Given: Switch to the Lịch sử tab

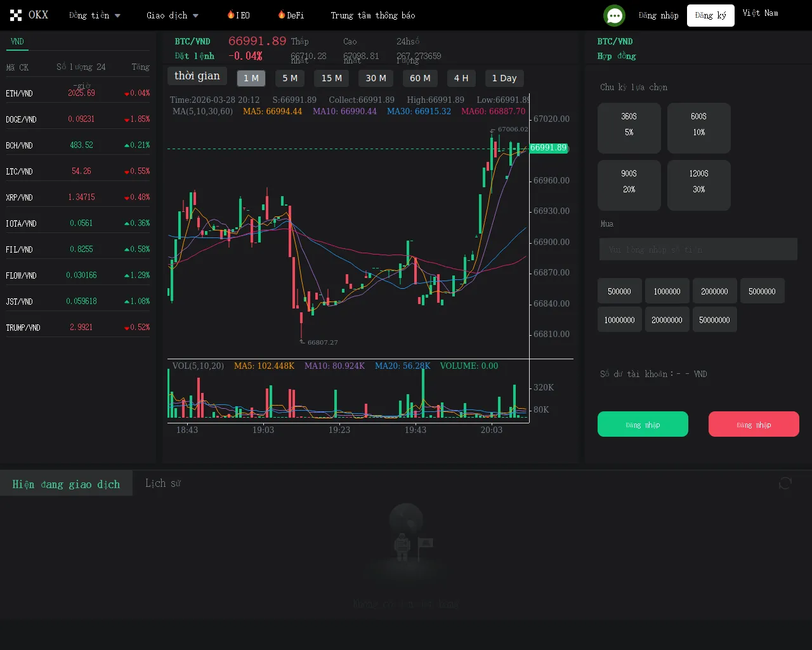Looking at the screenshot, I should pos(163,483).
